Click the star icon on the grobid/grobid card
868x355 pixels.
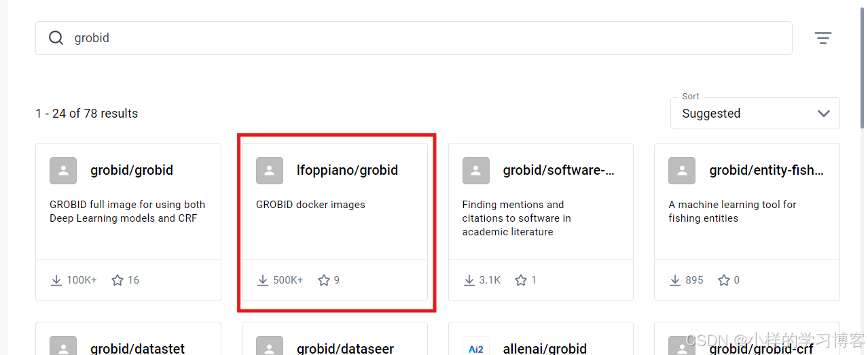tap(117, 280)
